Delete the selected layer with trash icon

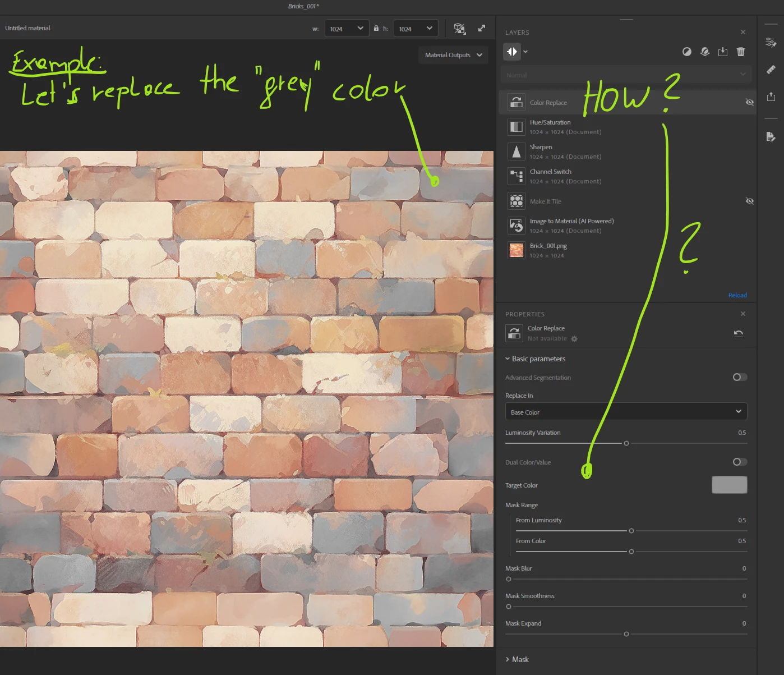pyautogui.click(x=741, y=52)
